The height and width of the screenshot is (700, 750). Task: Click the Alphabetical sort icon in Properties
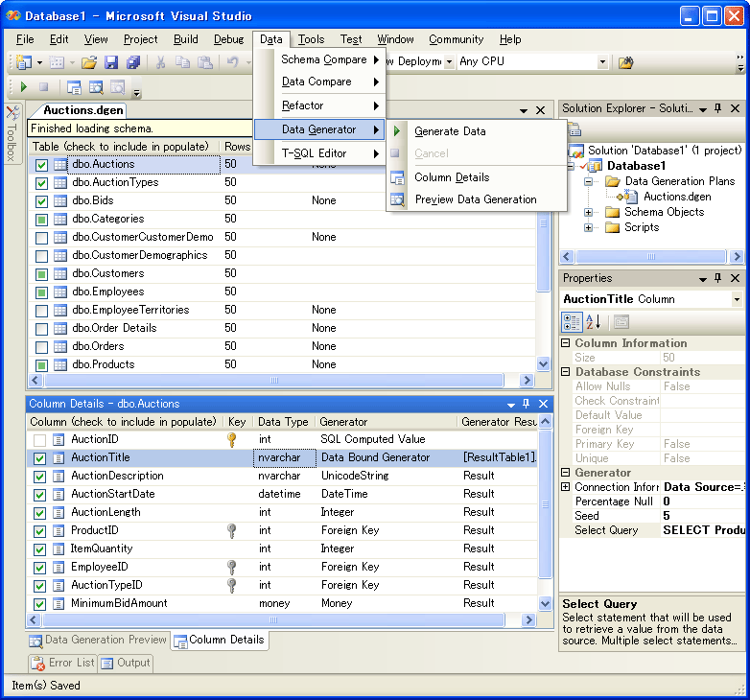pyautogui.click(x=593, y=322)
